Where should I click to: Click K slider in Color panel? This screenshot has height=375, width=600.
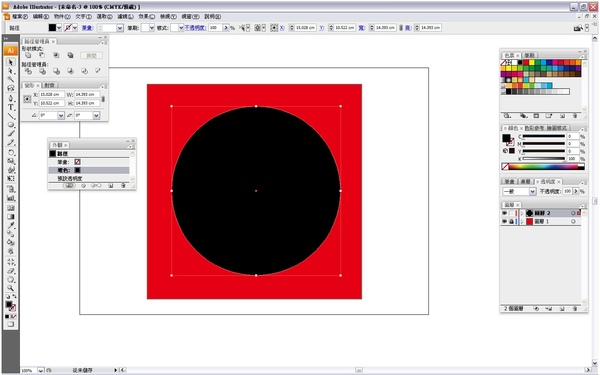pos(544,158)
